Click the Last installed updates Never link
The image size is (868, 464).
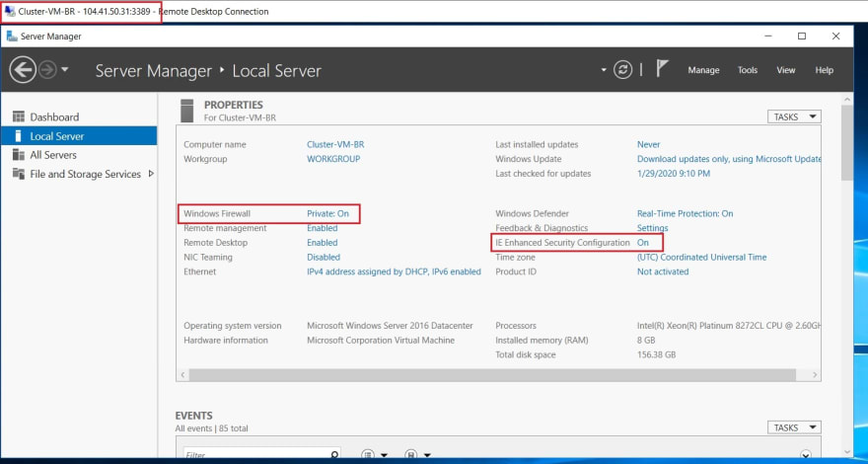point(648,144)
